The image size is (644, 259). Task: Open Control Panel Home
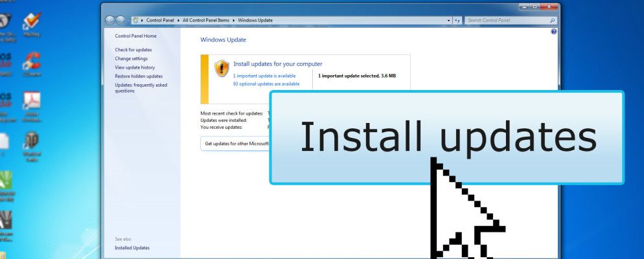coord(135,36)
